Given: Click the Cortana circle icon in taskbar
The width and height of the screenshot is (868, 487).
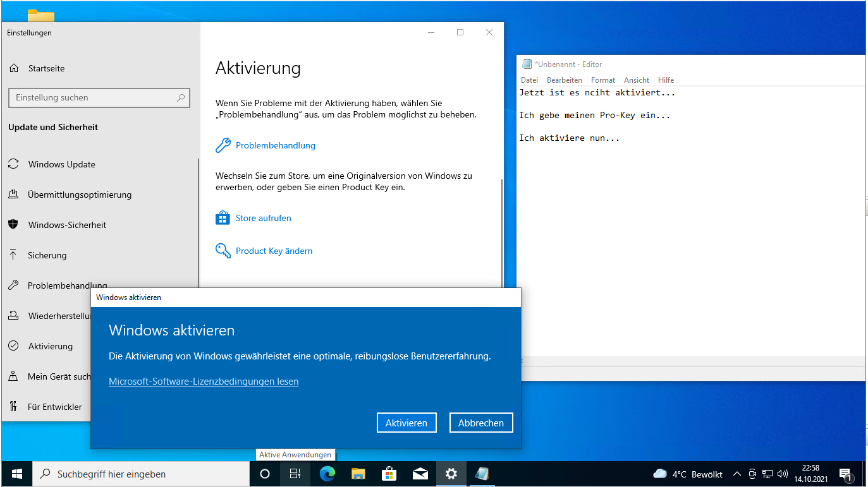Looking at the screenshot, I should pyautogui.click(x=265, y=474).
